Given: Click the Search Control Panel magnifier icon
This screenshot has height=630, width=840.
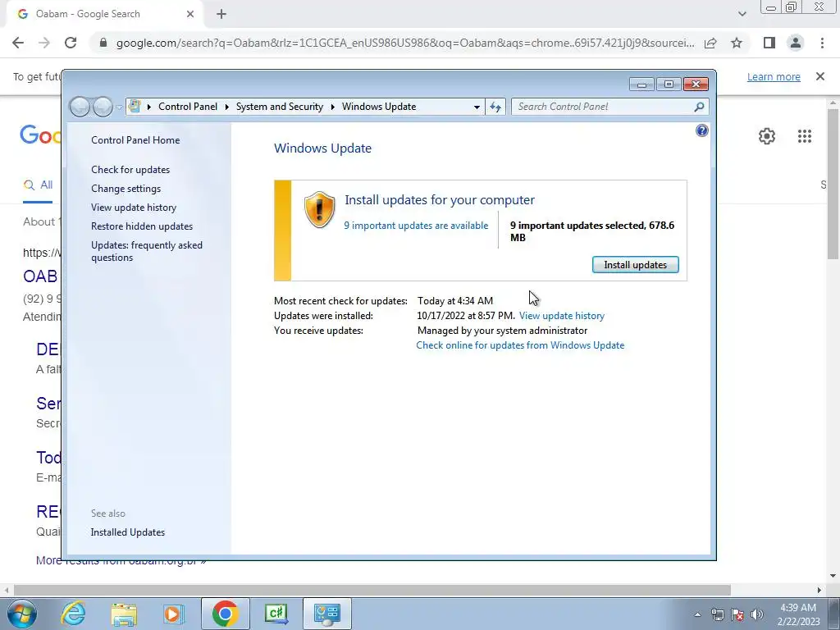Looking at the screenshot, I should tap(699, 107).
